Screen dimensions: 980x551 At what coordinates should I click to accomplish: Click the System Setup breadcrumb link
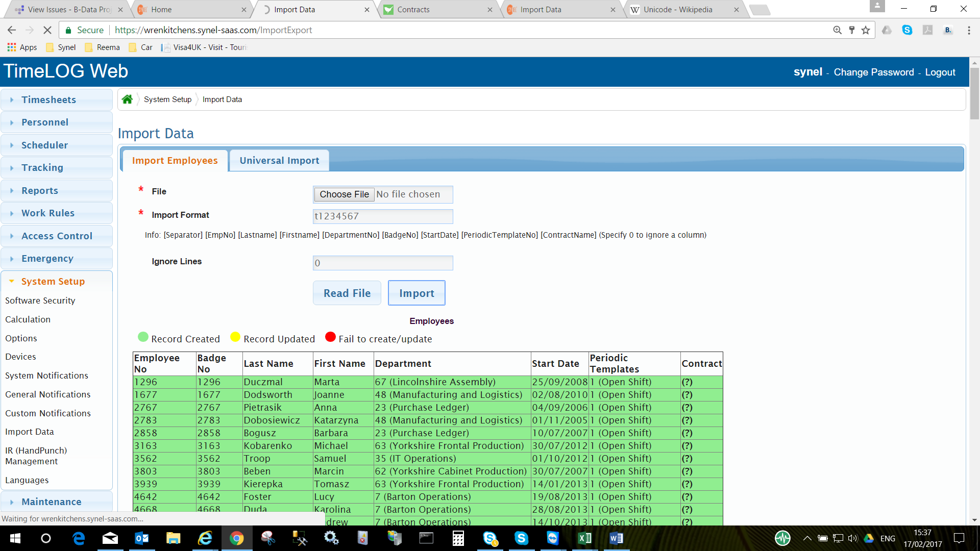pos(167,99)
